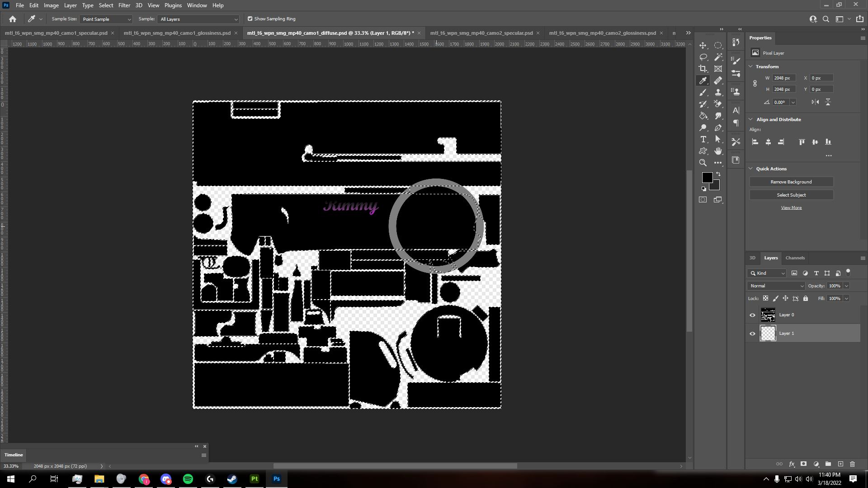Select the Dodge tool
The width and height of the screenshot is (868, 488).
pos(703,127)
